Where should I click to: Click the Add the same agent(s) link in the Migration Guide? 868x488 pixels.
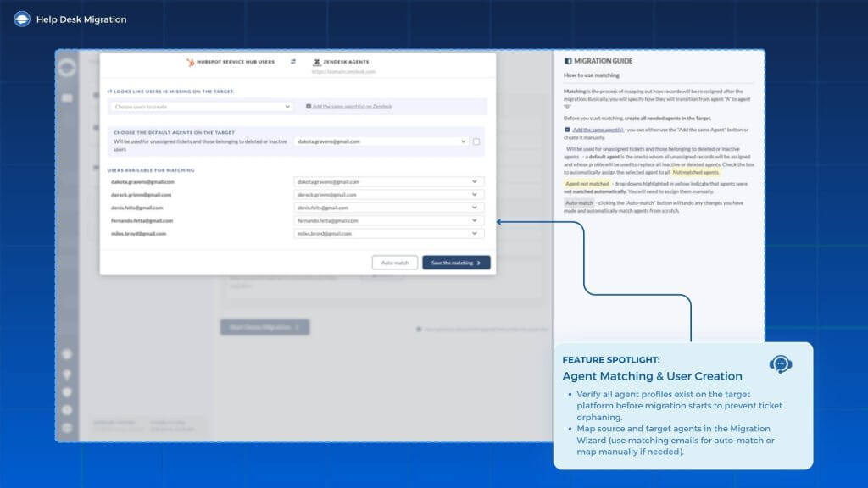point(598,130)
